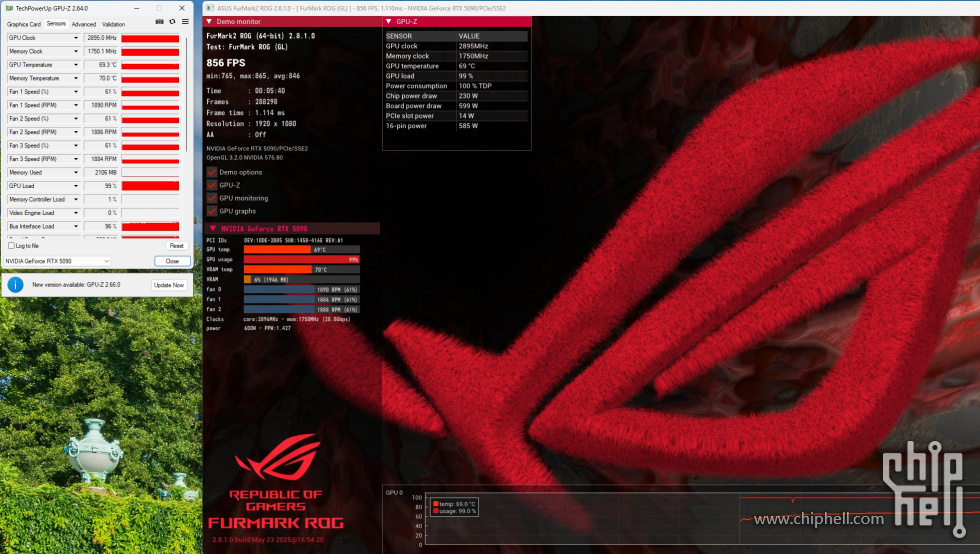
Task: Uncheck the GPU monitoring checkbox
Action: pyautogui.click(x=212, y=198)
